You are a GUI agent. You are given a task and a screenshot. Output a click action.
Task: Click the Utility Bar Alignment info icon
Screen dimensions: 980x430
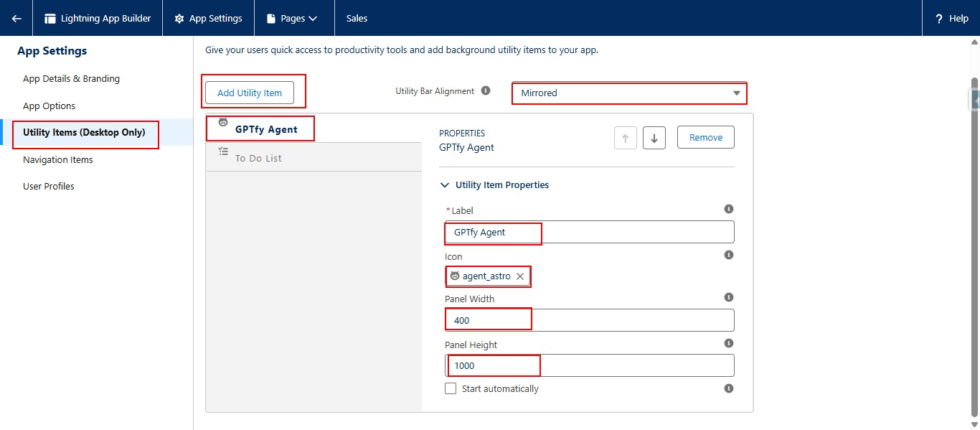pos(486,91)
